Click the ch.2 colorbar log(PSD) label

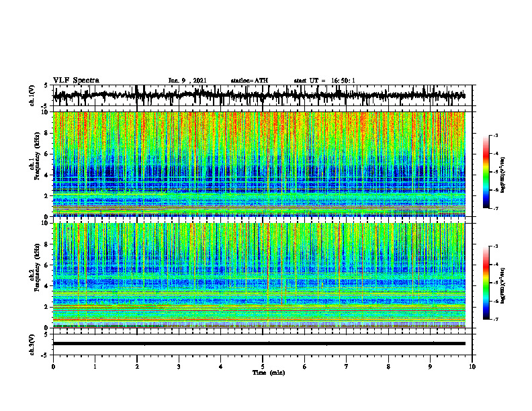click(503, 286)
